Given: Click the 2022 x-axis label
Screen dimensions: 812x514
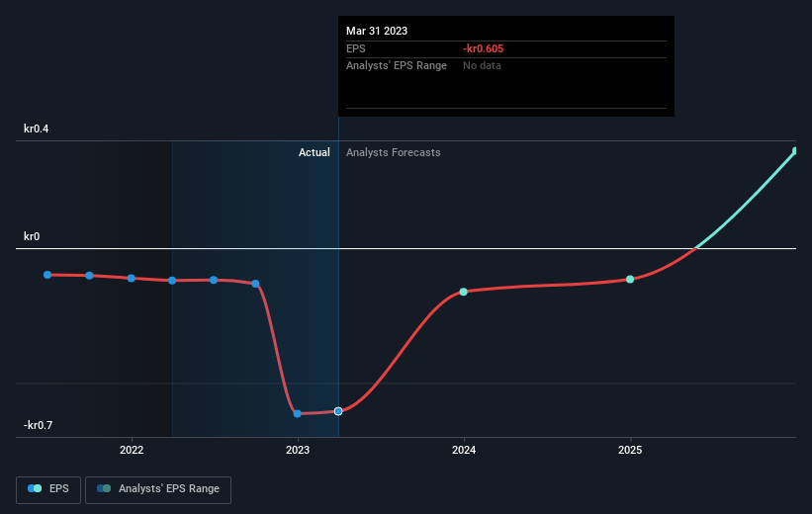Looking at the screenshot, I should tap(132, 450).
